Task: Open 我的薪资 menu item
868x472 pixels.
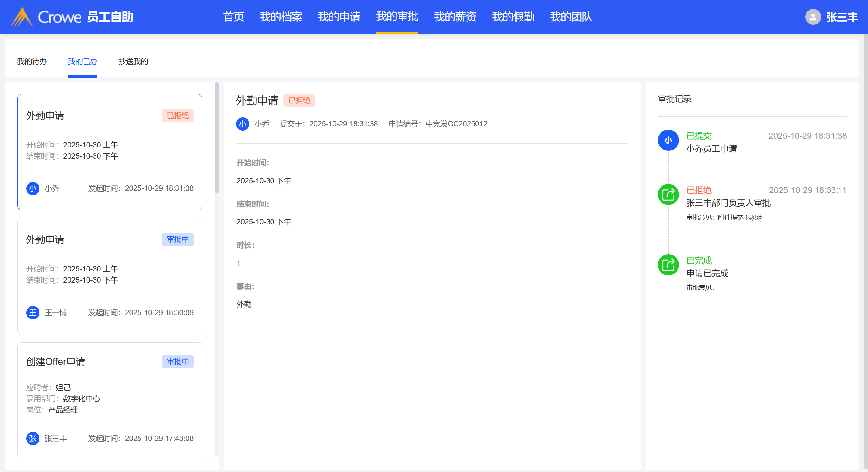Action: (455, 17)
